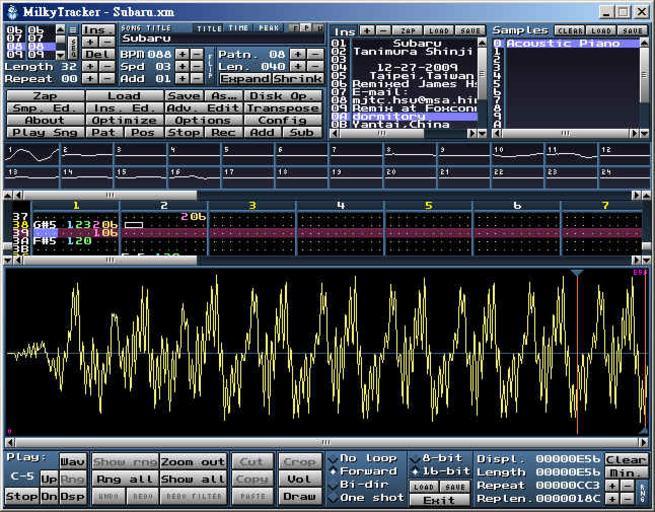Open the Options menu
Screen dimensions: 655x512
click(x=203, y=120)
